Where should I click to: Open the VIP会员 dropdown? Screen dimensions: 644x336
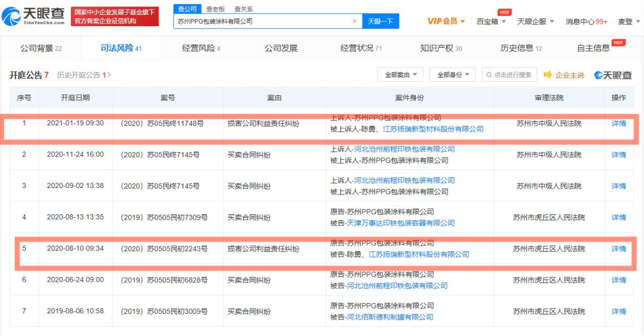(445, 21)
